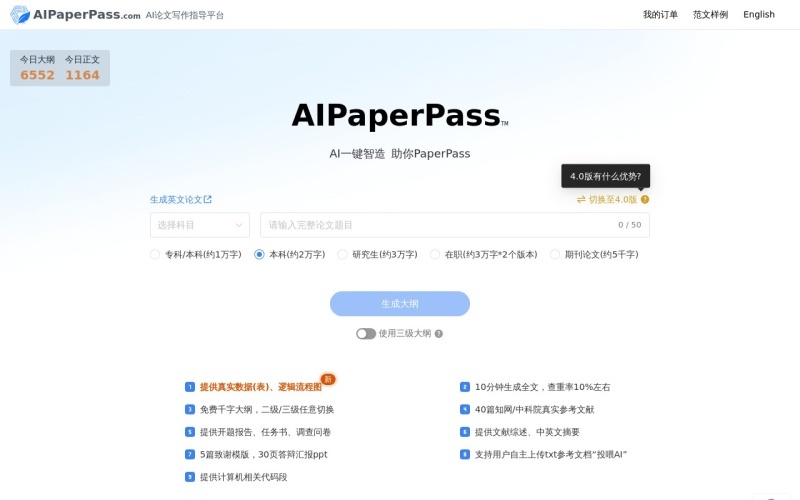Select the 期刊论文(约5千字) radio option
Viewport: 800px width, 500px height.
coord(555,255)
